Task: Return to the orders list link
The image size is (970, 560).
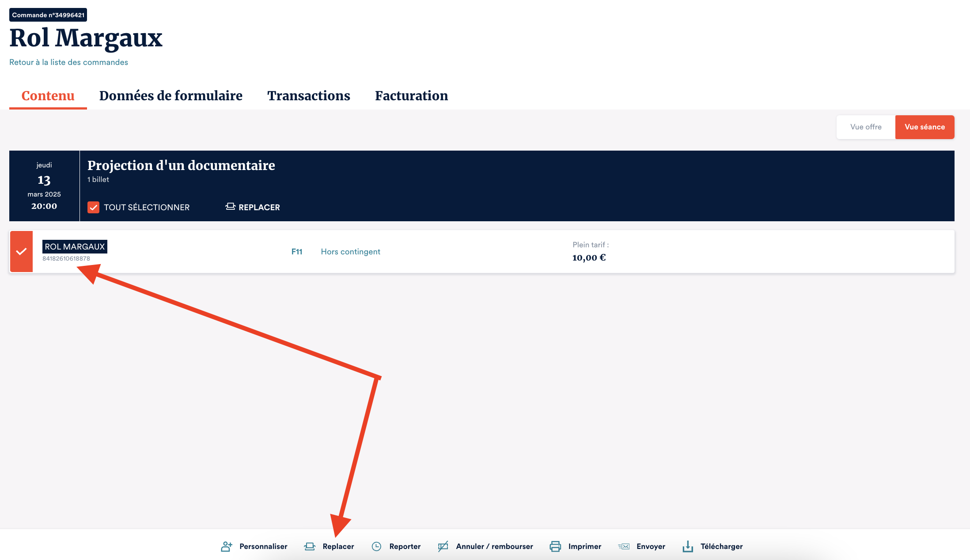Action: (x=68, y=62)
